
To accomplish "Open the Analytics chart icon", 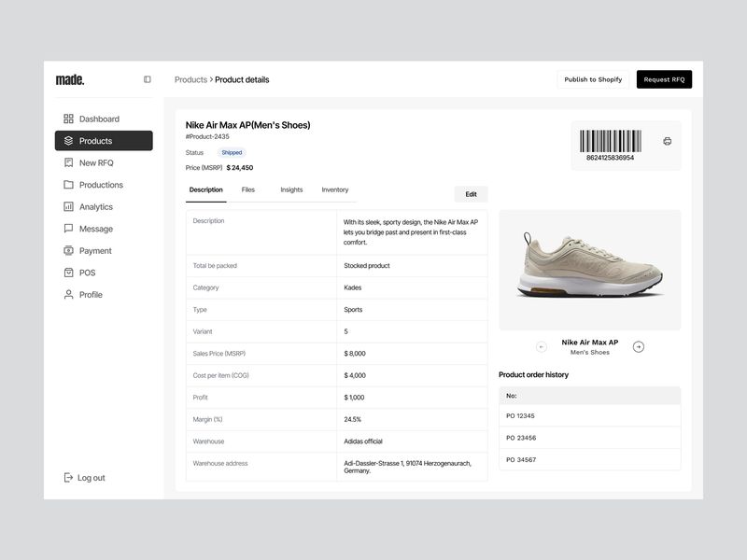I will tap(68, 206).
